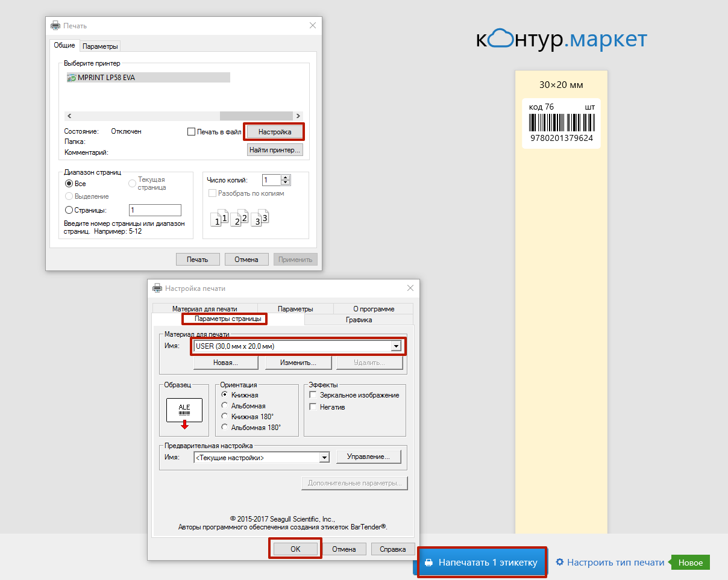The image size is (728, 580).
Task: Click the collate copies 1-2-3 illustration
Action: click(x=239, y=218)
